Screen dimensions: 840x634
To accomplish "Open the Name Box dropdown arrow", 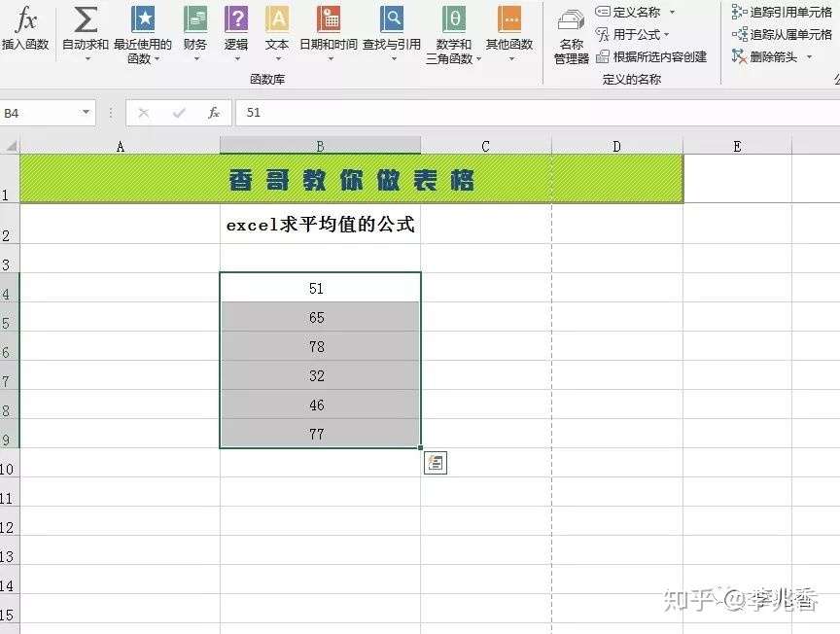I will [86, 112].
